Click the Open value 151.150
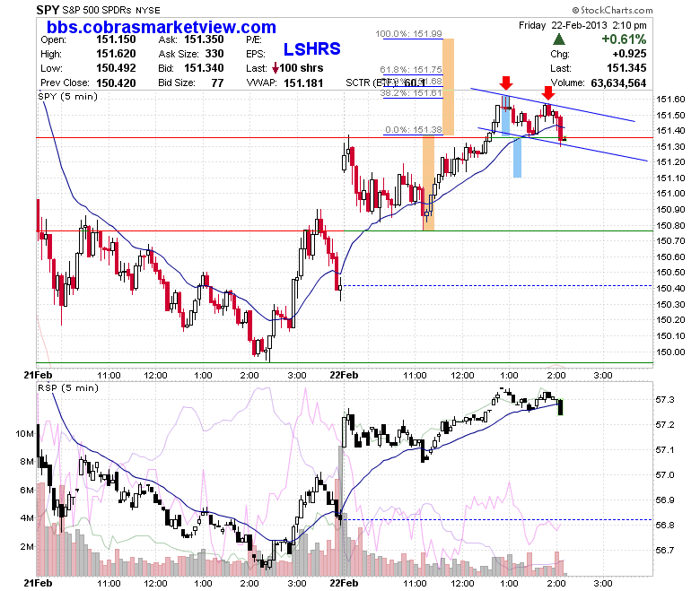 116,39
